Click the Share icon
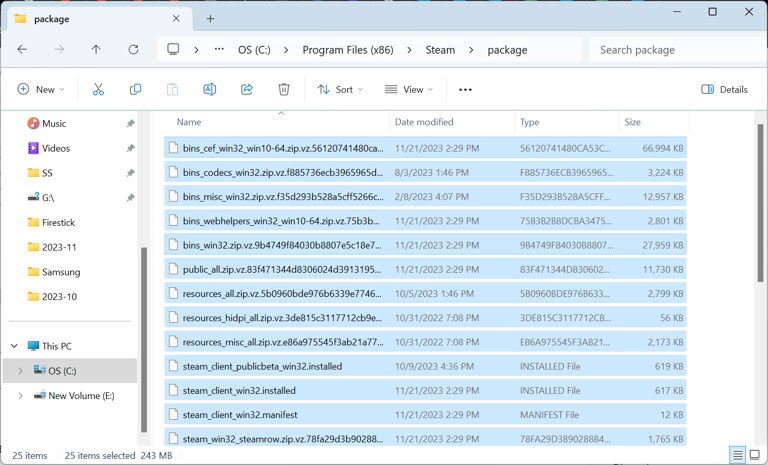Viewport: 768px width, 465px height. (x=247, y=89)
